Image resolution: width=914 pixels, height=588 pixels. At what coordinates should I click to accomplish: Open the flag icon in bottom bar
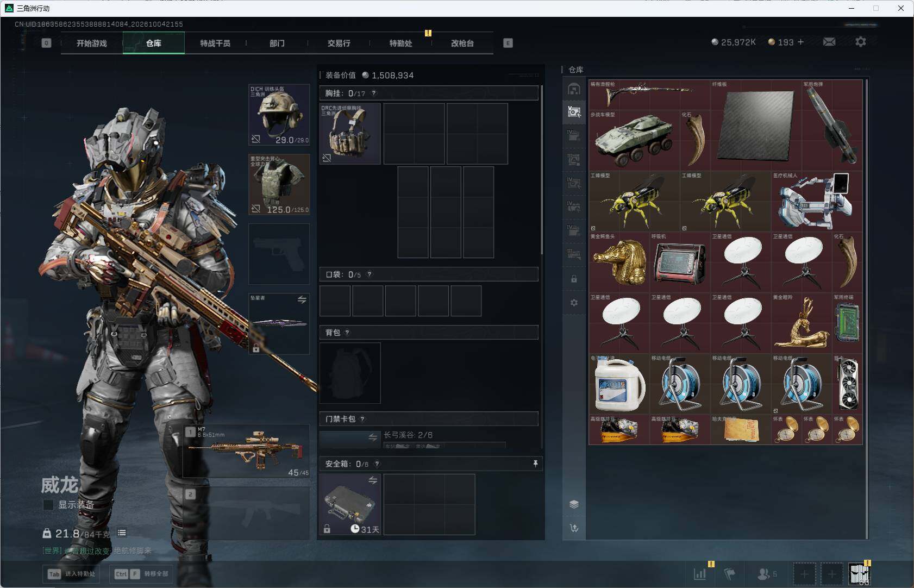[730, 573]
